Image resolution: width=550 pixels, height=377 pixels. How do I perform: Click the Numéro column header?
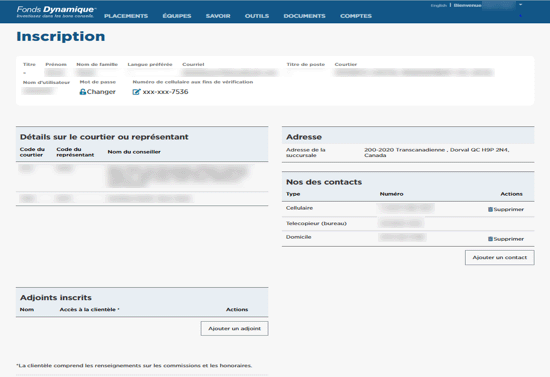(391, 194)
